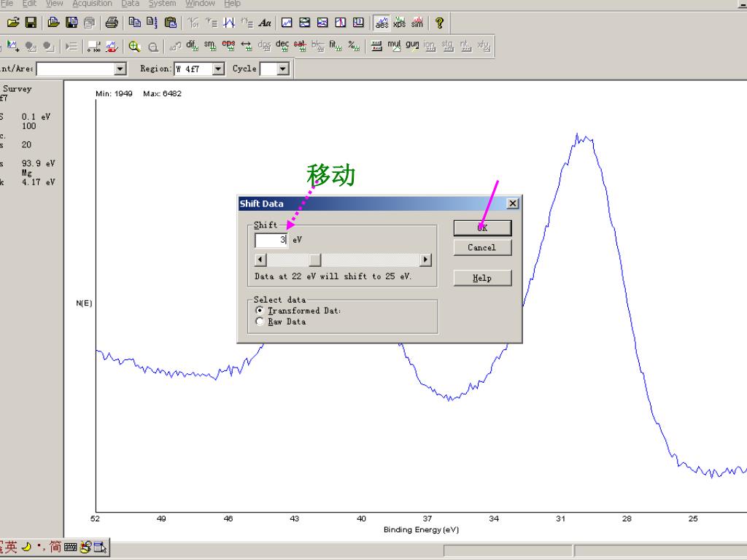747x560 pixels.
Task: Click the mul multiplier toolbar icon
Action: pyautogui.click(x=394, y=46)
